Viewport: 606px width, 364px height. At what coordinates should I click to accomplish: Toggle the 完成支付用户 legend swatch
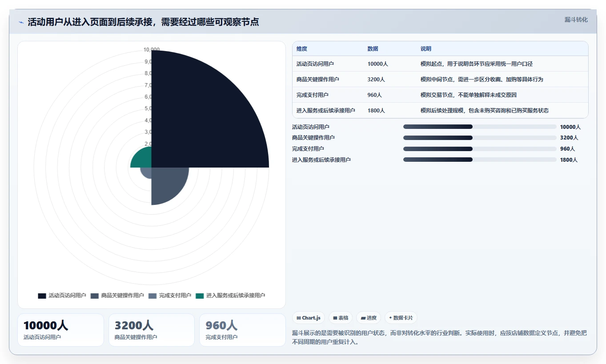click(153, 296)
